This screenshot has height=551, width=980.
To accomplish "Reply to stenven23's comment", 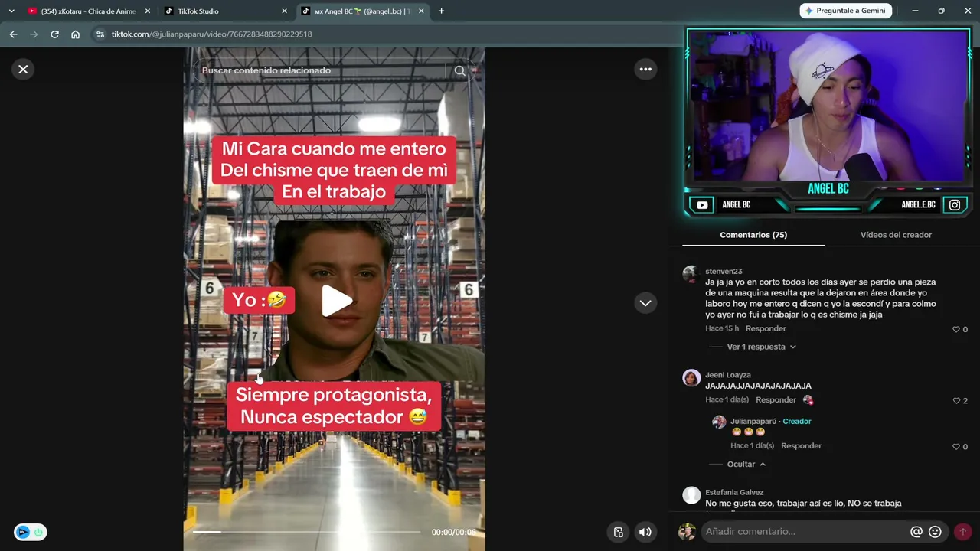I will pyautogui.click(x=766, y=328).
